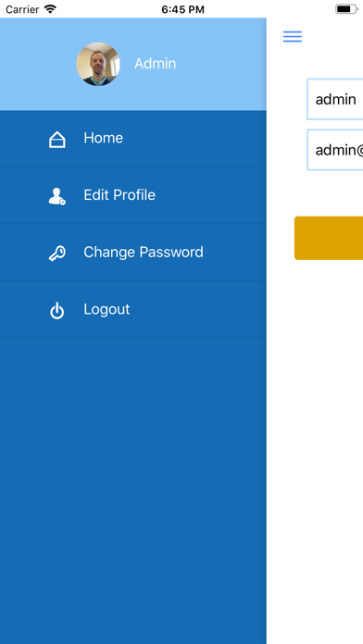Tap the hamburger menu icon
This screenshot has width=363, height=644.
293,37
